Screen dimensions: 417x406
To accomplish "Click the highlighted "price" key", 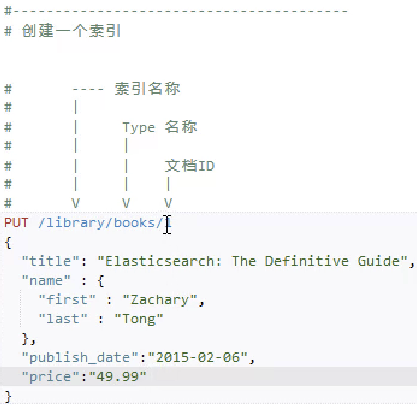I will click(x=51, y=377).
